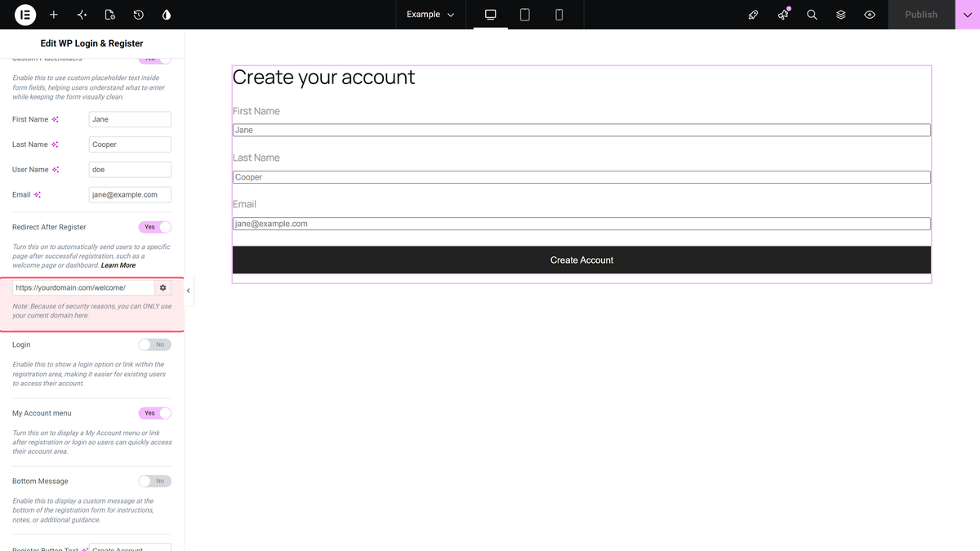Click AI sparkle icon next to Email
Image resolution: width=980 pixels, height=551 pixels.
pyautogui.click(x=38, y=195)
